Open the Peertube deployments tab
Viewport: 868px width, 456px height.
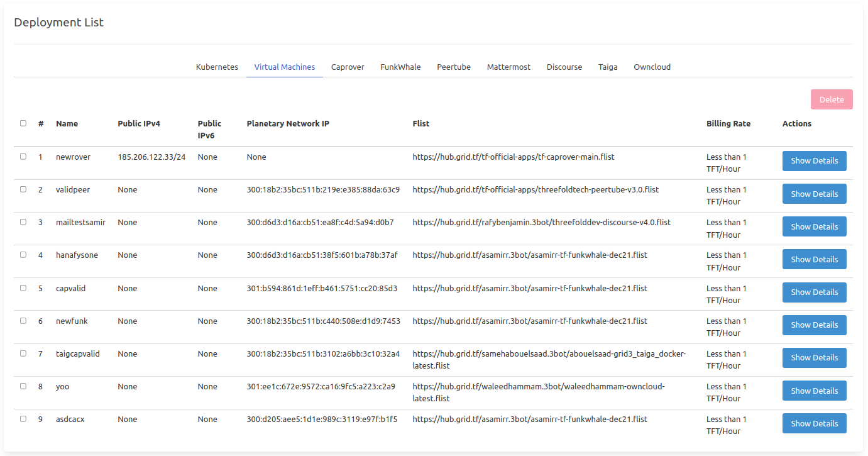[454, 67]
